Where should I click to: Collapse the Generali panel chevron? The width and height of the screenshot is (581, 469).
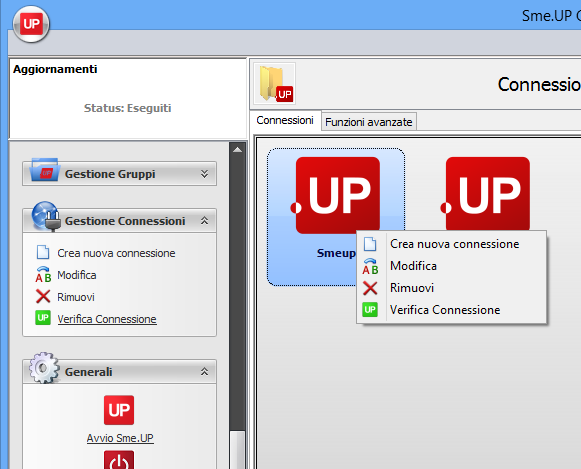pyautogui.click(x=204, y=372)
